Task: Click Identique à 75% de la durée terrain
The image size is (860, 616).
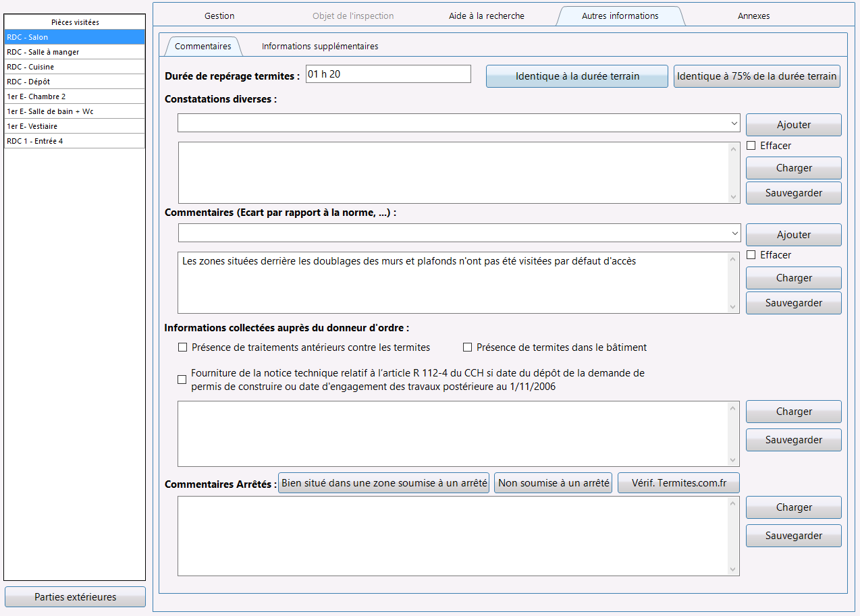Action: pyautogui.click(x=757, y=76)
